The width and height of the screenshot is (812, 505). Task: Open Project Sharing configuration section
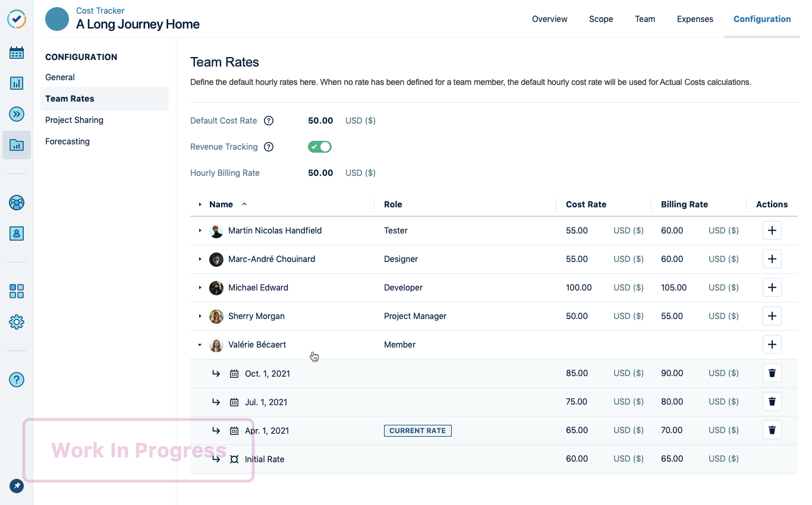tap(74, 120)
